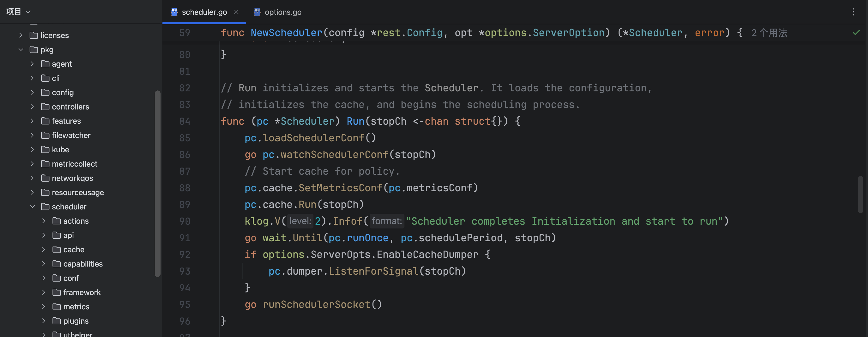Collapse the scheduler folder

click(x=32, y=207)
